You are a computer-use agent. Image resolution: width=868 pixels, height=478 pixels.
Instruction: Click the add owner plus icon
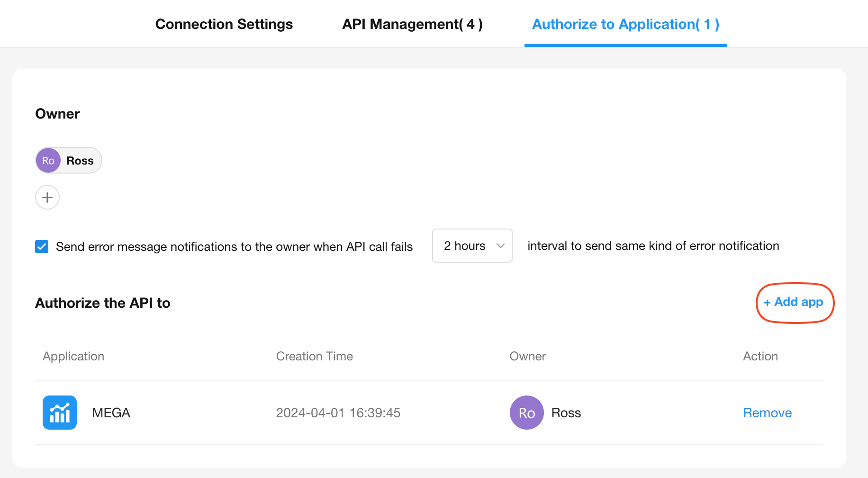pyautogui.click(x=47, y=197)
